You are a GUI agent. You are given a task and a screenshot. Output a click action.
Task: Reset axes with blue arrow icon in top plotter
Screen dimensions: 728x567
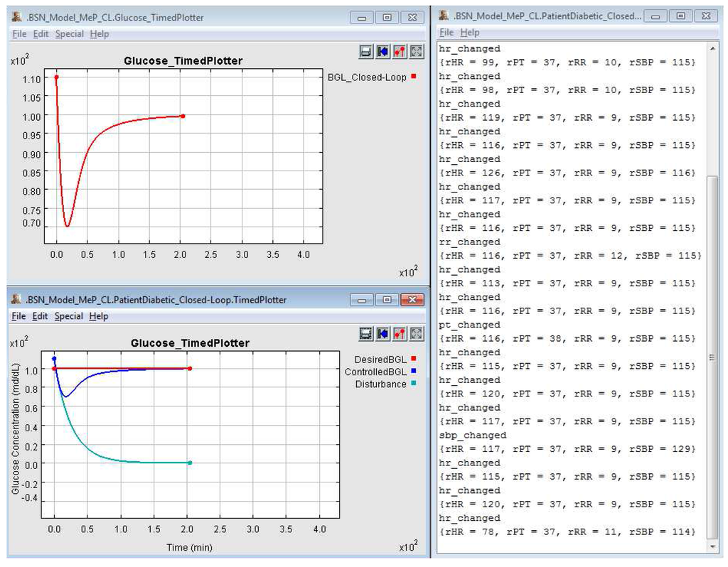(382, 51)
